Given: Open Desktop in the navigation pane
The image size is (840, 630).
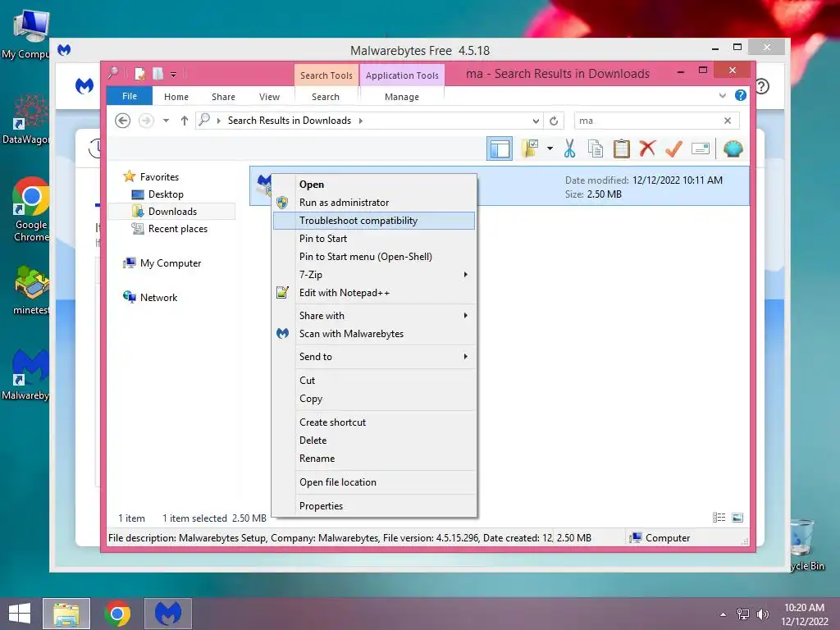Looking at the screenshot, I should click(x=158, y=194).
